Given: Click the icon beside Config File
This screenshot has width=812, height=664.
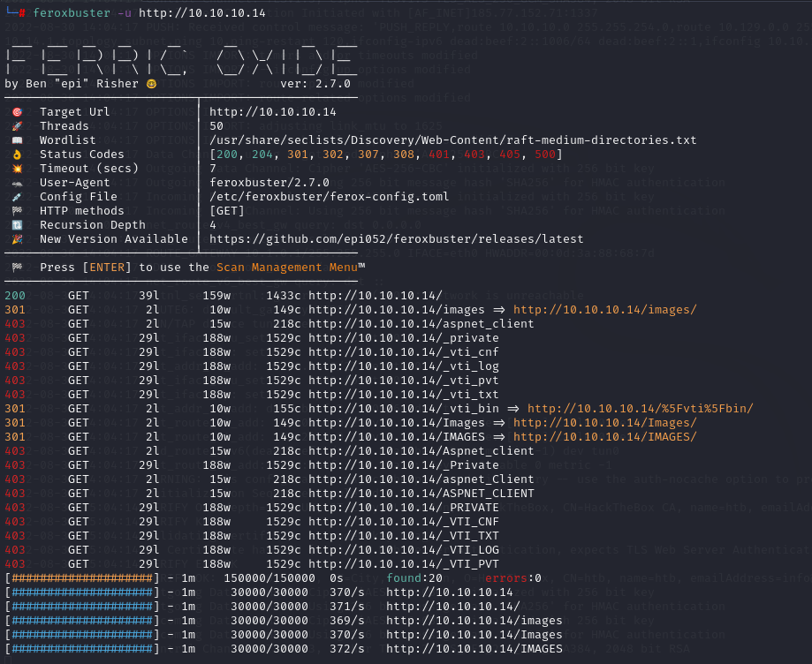Looking at the screenshot, I should point(17,197).
